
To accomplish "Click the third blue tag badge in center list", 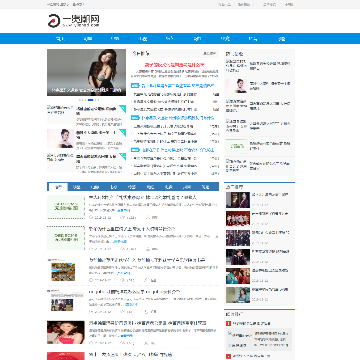I will [135, 150].
